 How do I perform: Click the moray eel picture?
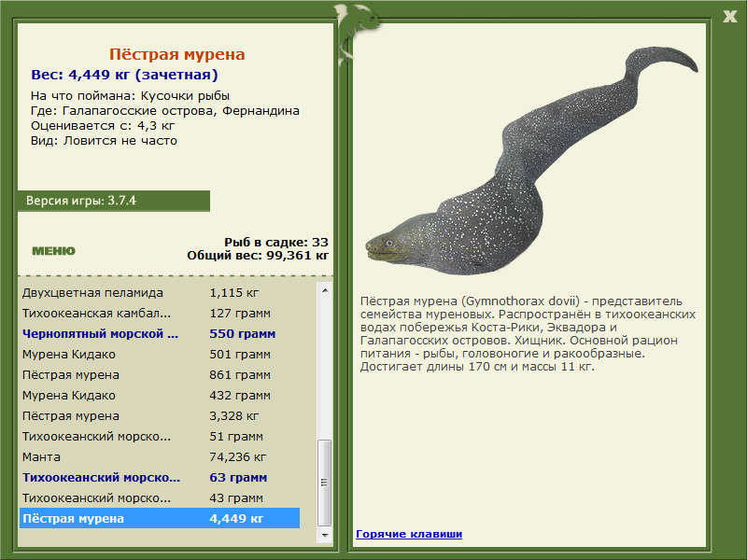531,161
